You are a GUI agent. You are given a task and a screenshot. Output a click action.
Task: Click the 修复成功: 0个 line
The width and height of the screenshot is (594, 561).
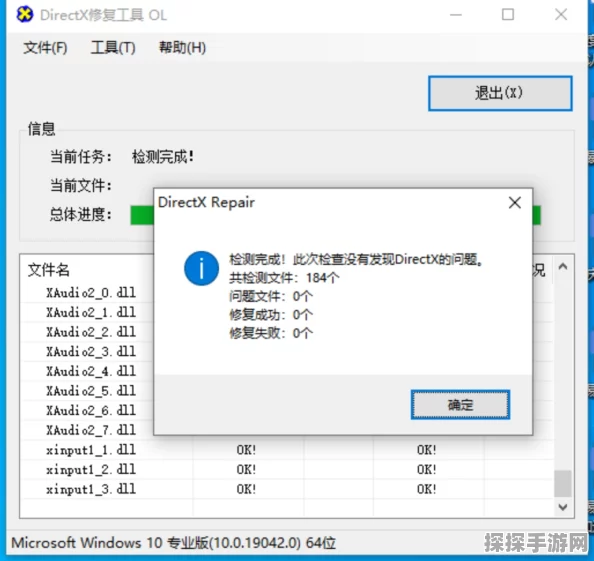coord(271,315)
